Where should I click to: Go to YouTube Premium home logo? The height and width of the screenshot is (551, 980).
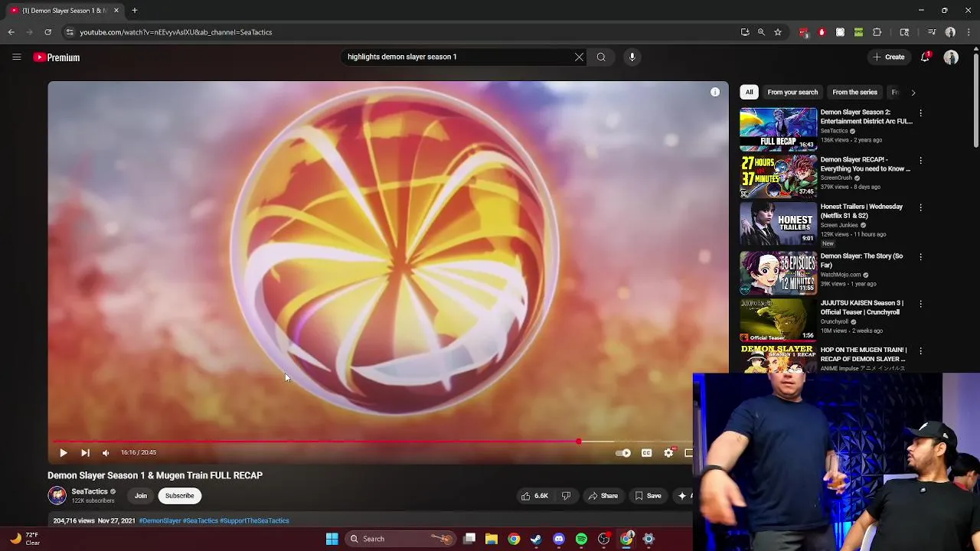57,57
